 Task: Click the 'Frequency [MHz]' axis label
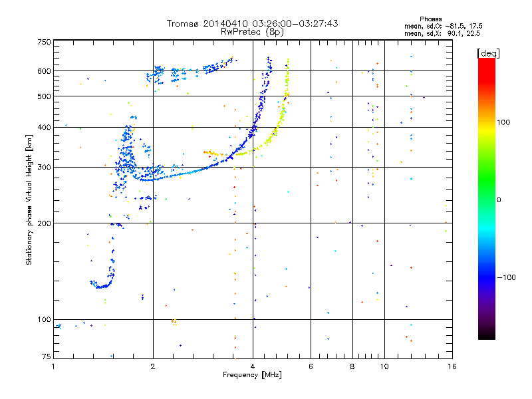click(252, 375)
